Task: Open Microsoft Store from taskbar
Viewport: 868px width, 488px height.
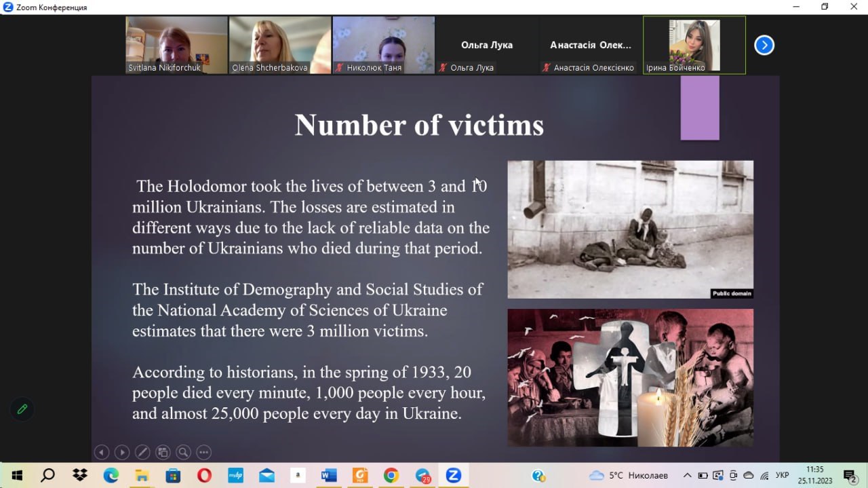Action: 173,475
